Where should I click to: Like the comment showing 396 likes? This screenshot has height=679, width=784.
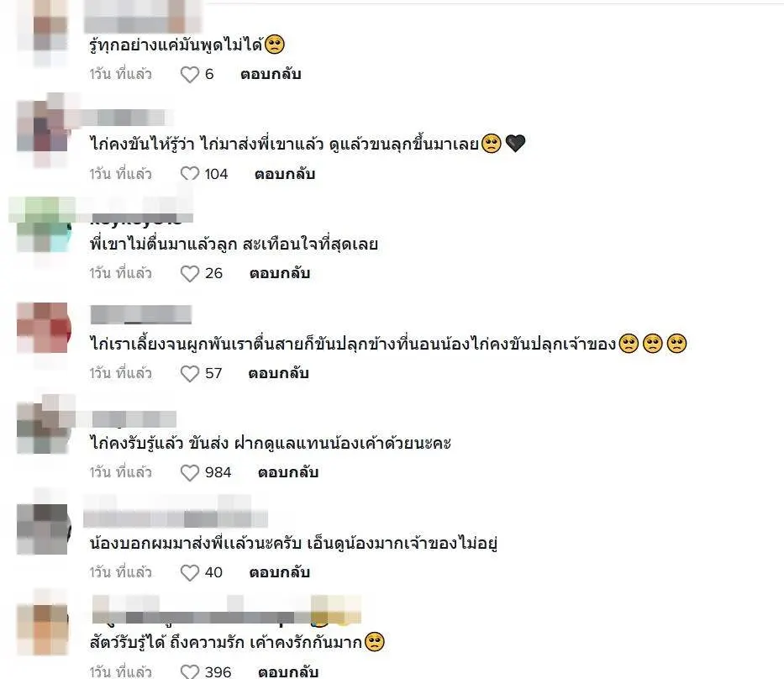click(x=190, y=671)
